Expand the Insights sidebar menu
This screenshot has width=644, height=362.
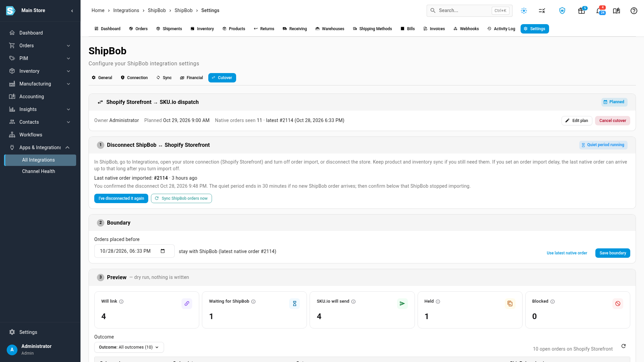40,109
